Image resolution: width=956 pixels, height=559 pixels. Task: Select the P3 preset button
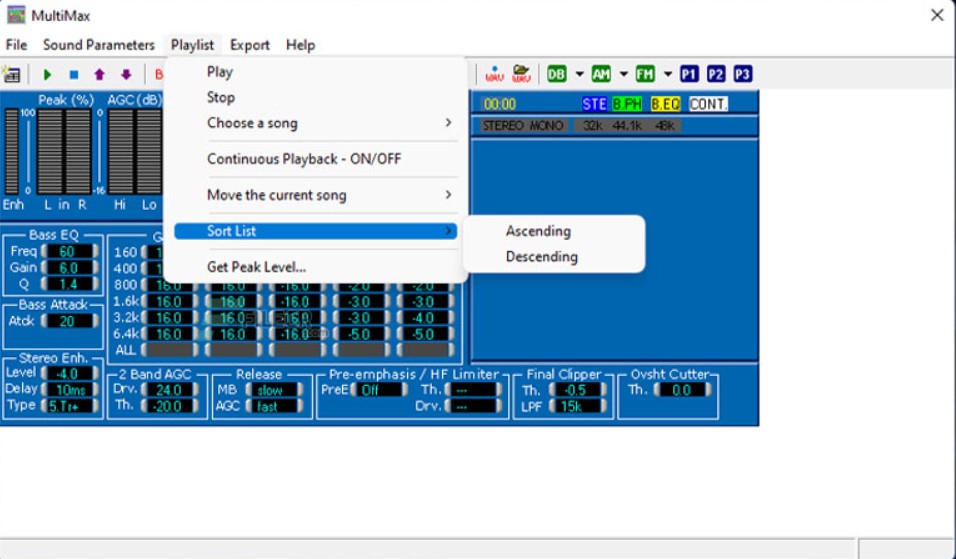click(743, 74)
